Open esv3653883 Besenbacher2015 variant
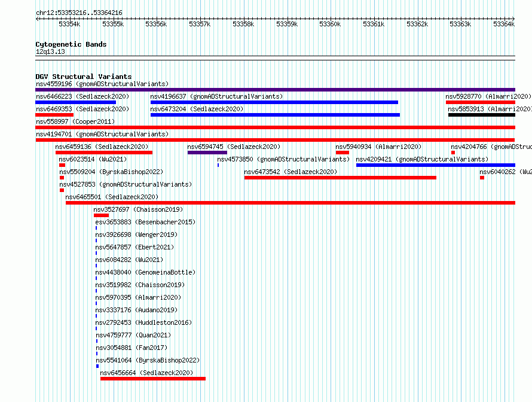532x402 pixels. pyautogui.click(x=145, y=222)
